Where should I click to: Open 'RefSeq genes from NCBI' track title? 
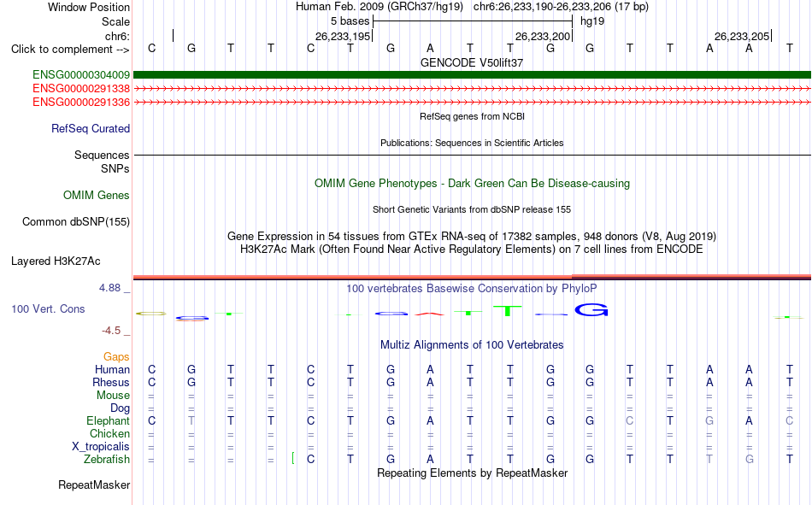472,116
